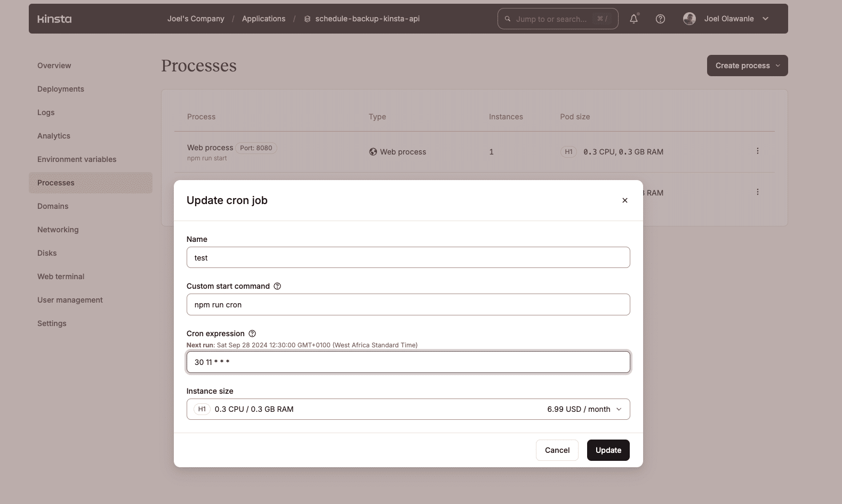
Task: Go to Overview in the sidebar
Action: (54, 66)
